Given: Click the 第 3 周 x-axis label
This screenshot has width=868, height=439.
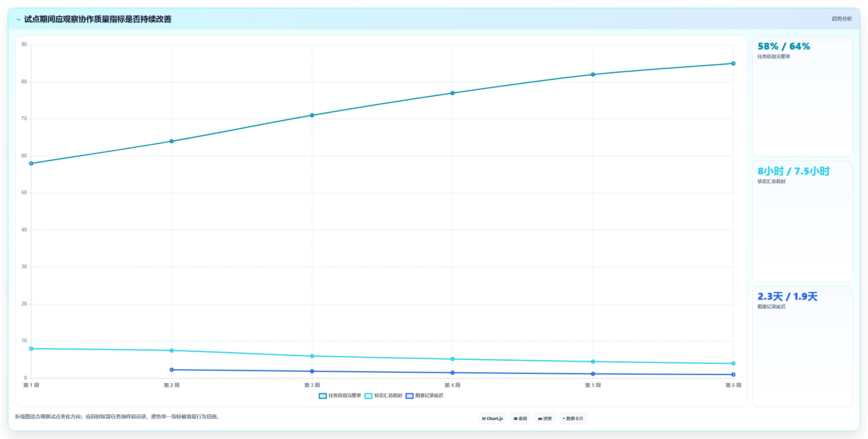Looking at the screenshot, I should (x=312, y=385).
